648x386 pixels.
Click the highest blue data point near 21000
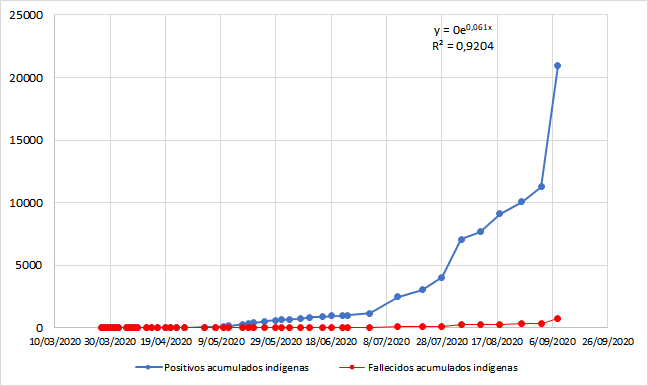pos(557,66)
